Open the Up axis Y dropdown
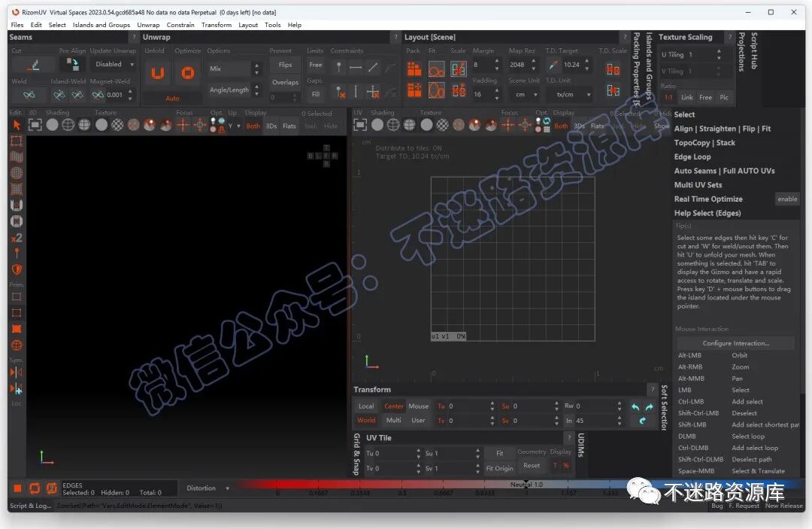 pyautogui.click(x=234, y=126)
